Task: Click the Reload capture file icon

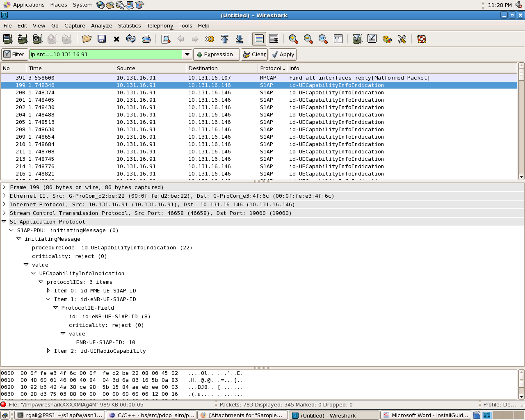Action: click(x=131, y=39)
